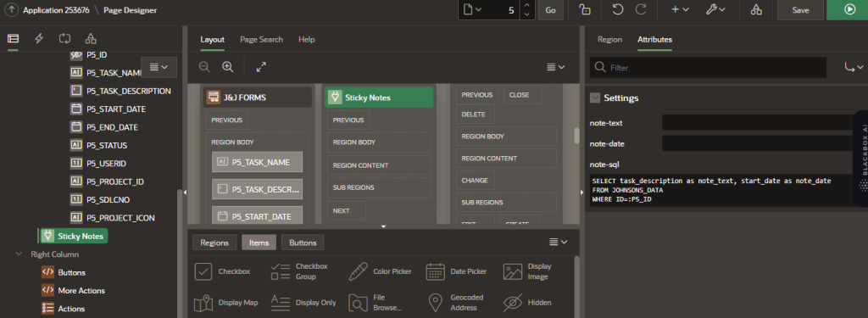The height and width of the screenshot is (318, 868).
Task: Select P5_END_DATE in the tree
Action: coord(104,127)
